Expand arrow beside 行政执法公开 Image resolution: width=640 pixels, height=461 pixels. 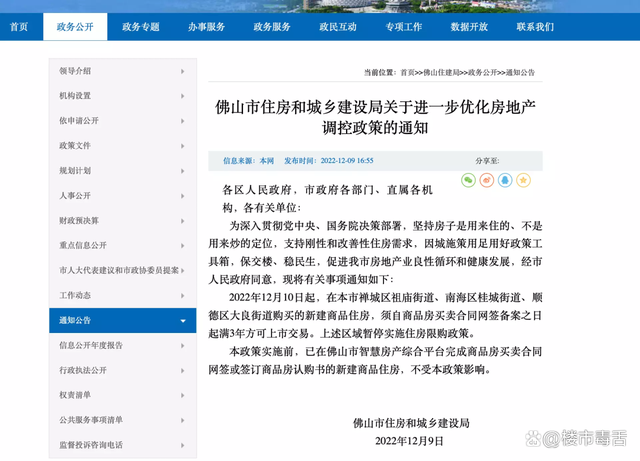coord(182,371)
